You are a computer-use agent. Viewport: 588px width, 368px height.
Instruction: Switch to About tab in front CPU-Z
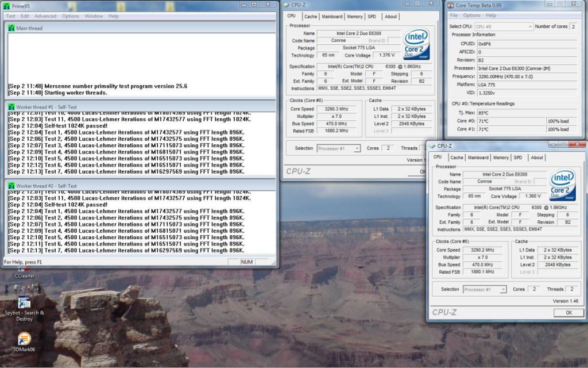pos(537,158)
